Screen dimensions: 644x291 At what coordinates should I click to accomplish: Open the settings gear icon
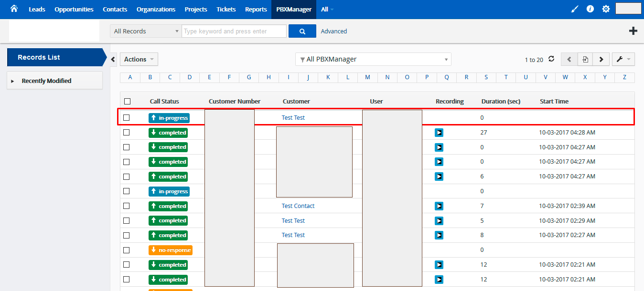pos(606,8)
